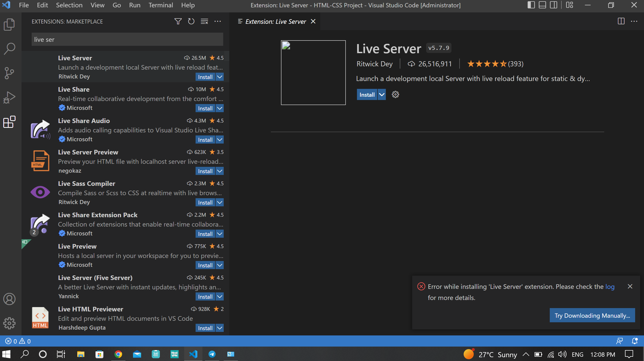Screen dimensions: 644x361
Task: Select Live Server Preview extension title
Action: point(88,152)
